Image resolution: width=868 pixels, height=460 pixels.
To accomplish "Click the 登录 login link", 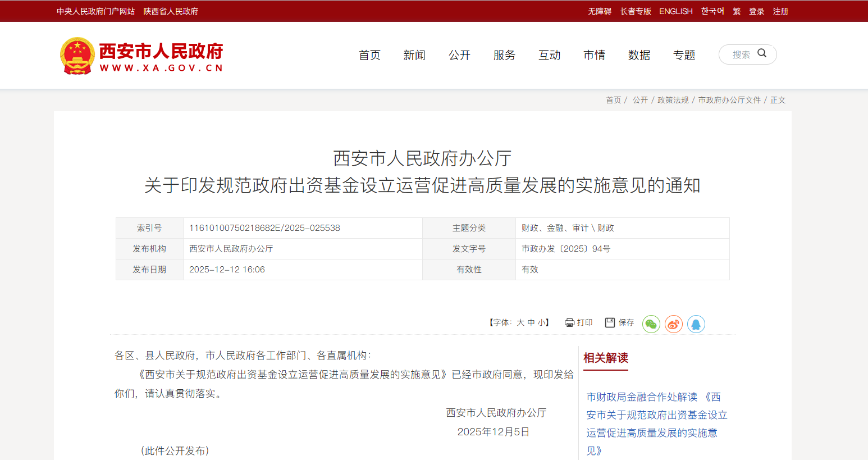I will tap(756, 11).
